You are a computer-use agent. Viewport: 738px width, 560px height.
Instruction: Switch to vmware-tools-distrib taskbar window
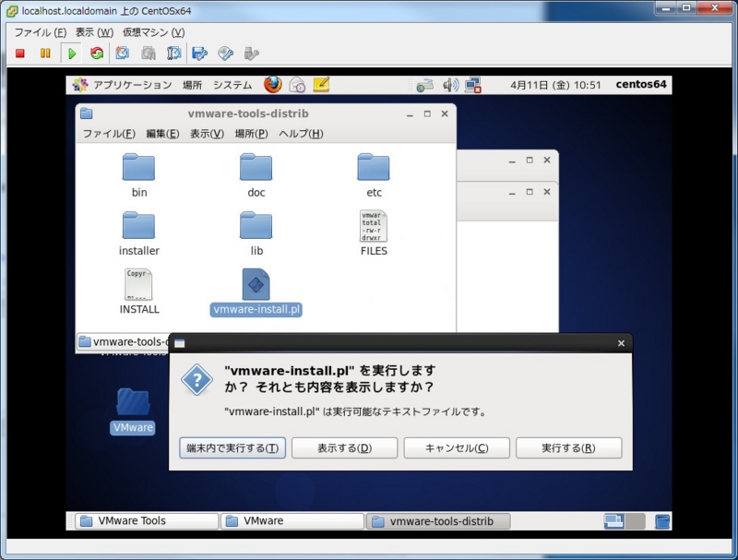point(437,521)
